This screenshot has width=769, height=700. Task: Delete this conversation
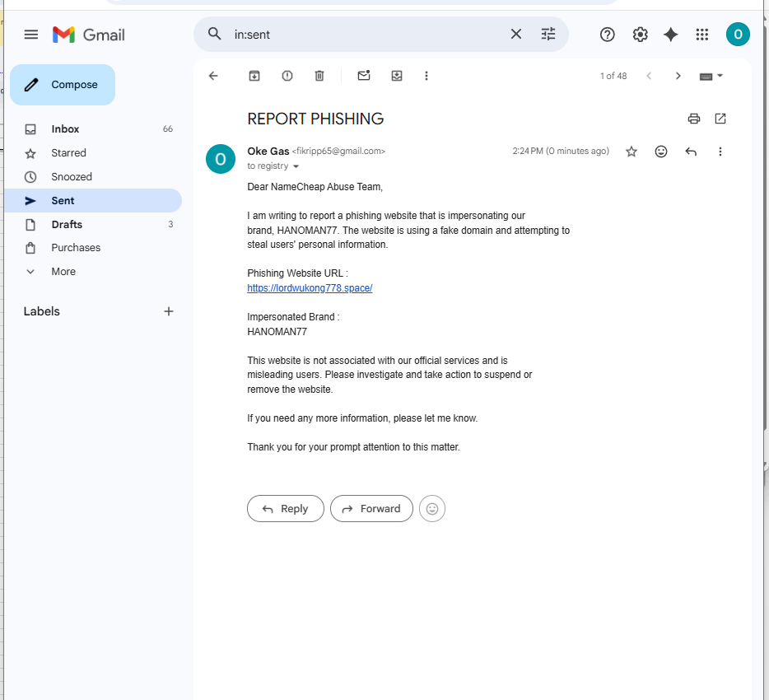[x=319, y=76]
